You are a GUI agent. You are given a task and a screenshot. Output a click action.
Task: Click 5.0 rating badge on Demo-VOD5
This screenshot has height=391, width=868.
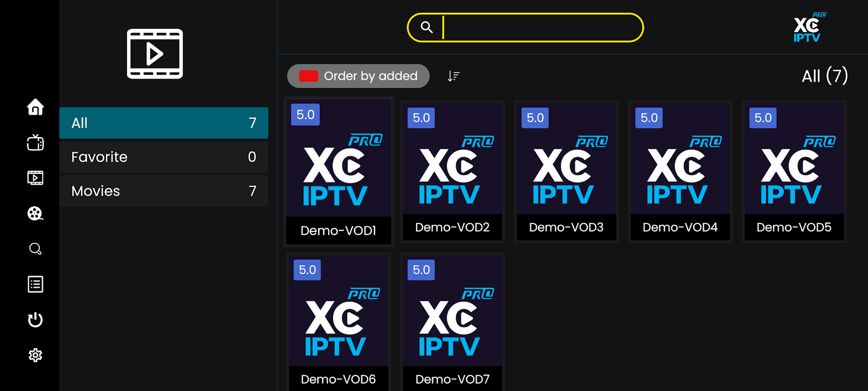(x=763, y=118)
